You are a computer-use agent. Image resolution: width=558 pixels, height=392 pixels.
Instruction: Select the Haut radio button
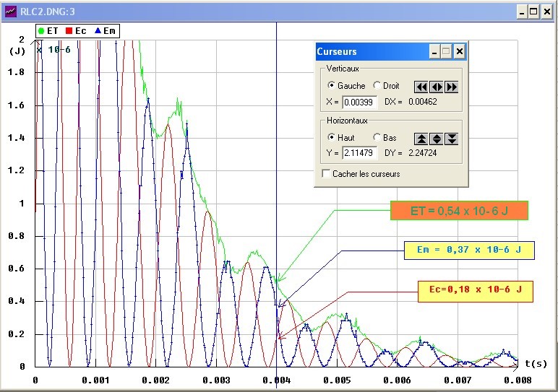tap(332, 138)
